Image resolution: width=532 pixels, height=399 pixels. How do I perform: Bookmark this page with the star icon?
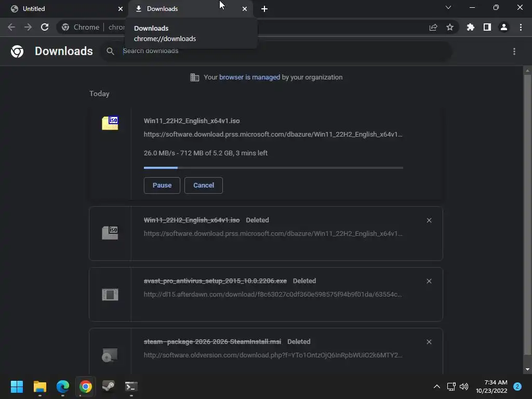450,27
